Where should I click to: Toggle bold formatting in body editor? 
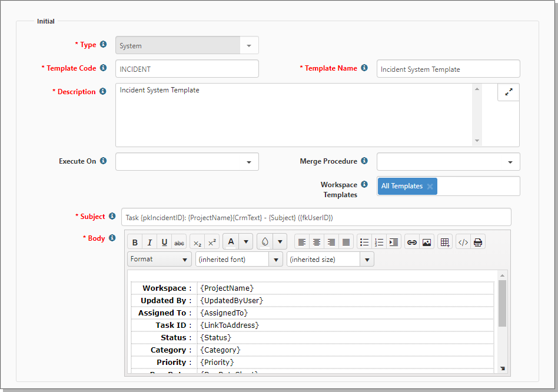135,242
